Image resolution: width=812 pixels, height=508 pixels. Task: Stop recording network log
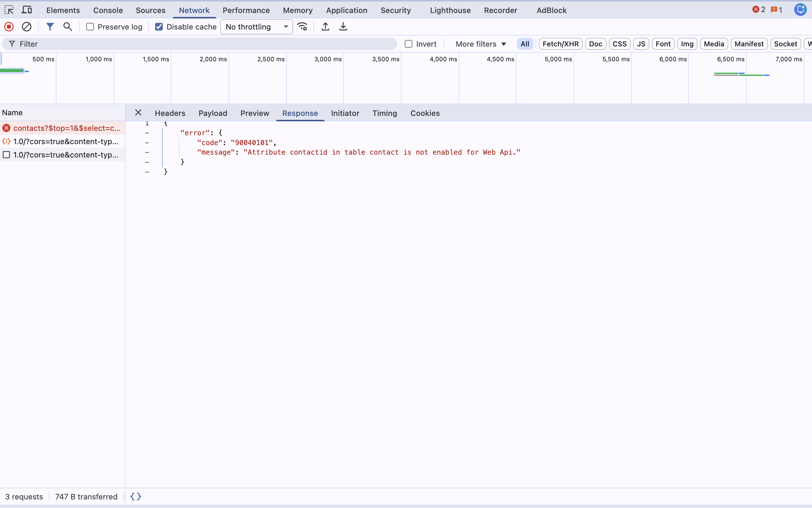click(9, 27)
